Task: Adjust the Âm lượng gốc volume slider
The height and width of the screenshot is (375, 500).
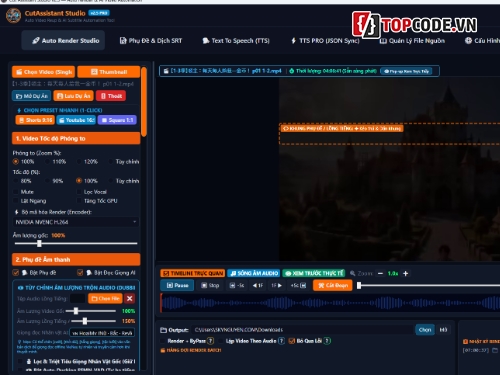Action: (x=76, y=244)
